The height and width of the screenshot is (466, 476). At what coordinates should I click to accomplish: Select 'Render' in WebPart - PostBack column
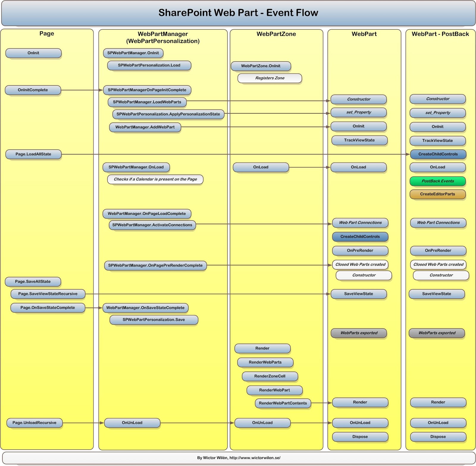click(438, 402)
